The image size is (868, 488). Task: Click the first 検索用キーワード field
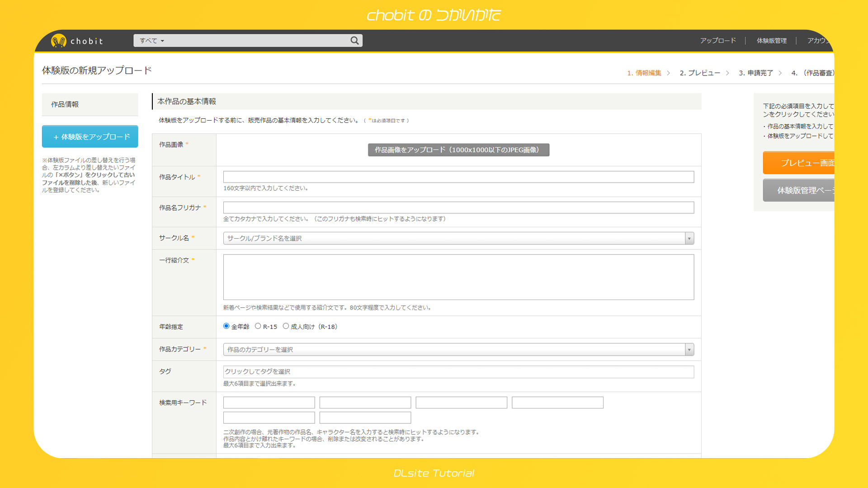(269, 403)
